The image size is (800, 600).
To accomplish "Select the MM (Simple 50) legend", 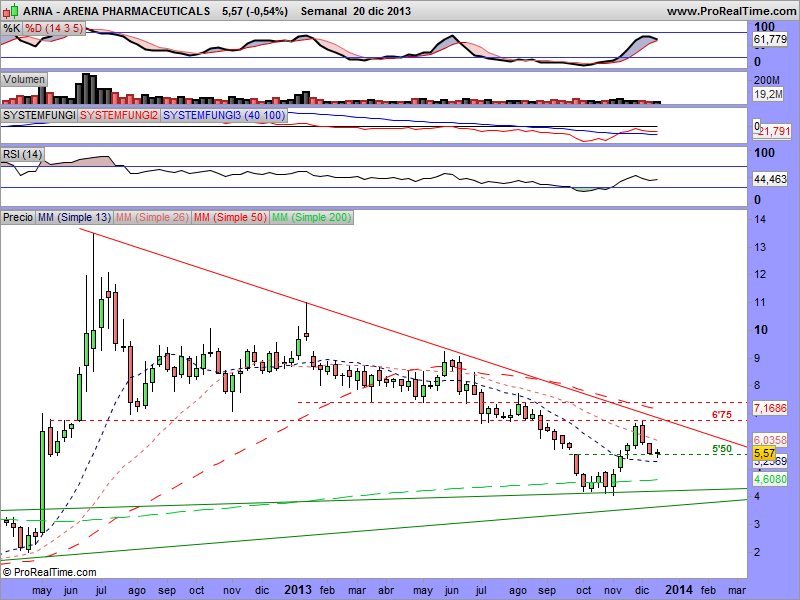I will point(230,217).
